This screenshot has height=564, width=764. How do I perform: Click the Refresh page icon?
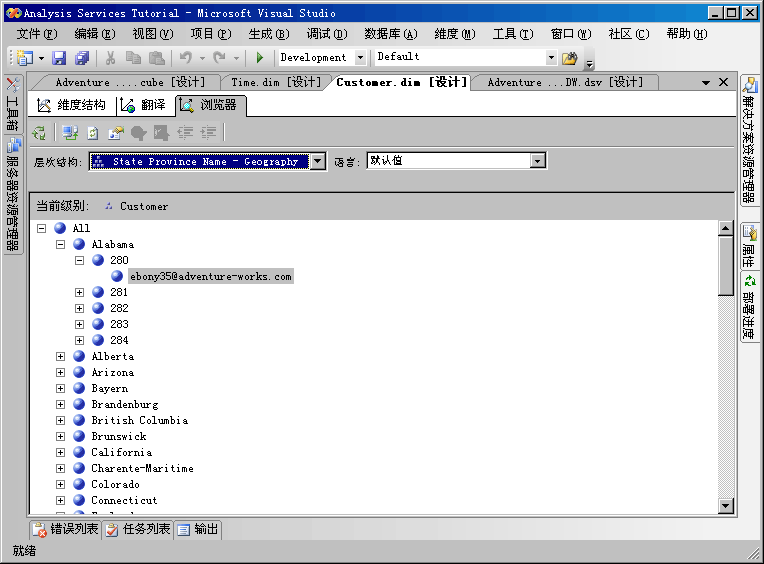(93, 132)
